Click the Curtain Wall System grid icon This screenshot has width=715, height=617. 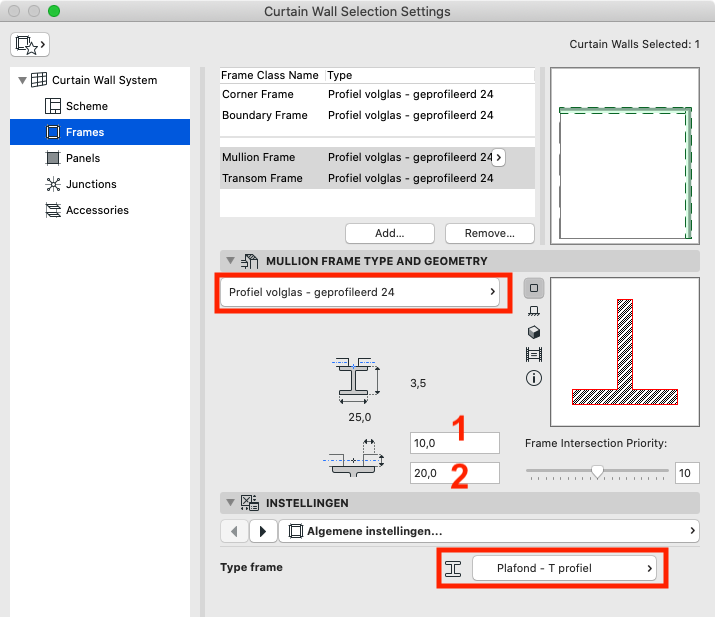pyautogui.click(x=39, y=80)
